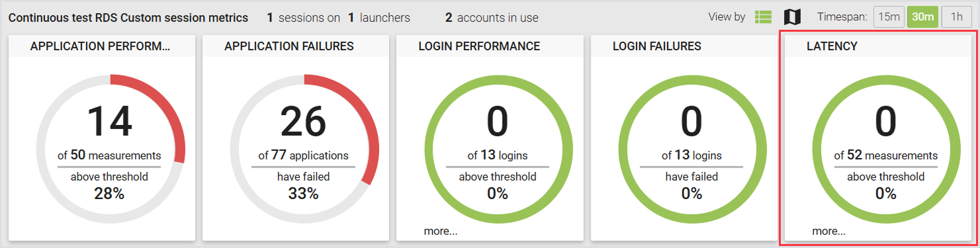Switch to list view icon
This screenshot has width=980, height=248.
[x=763, y=17]
